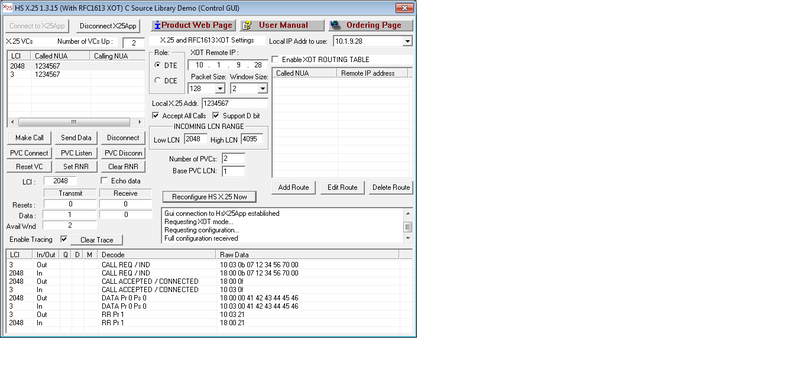Click the Edit Route button
This screenshot has height=369, width=800.
(342, 187)
